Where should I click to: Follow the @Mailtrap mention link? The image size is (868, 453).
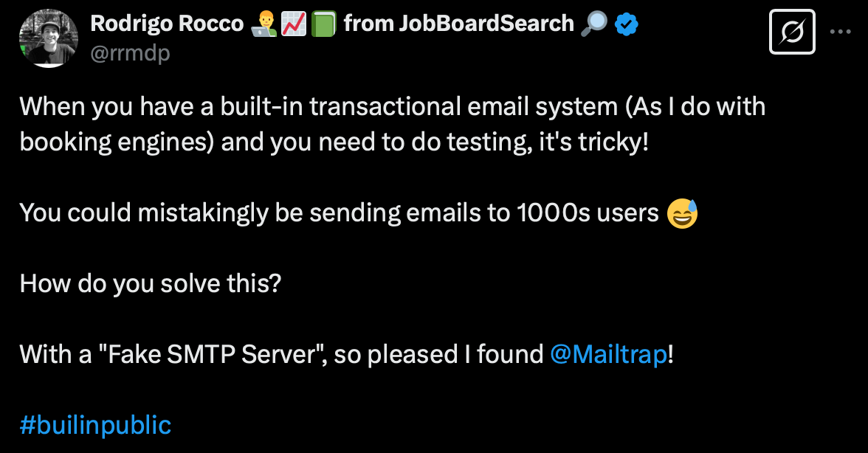tap(608, 355)
